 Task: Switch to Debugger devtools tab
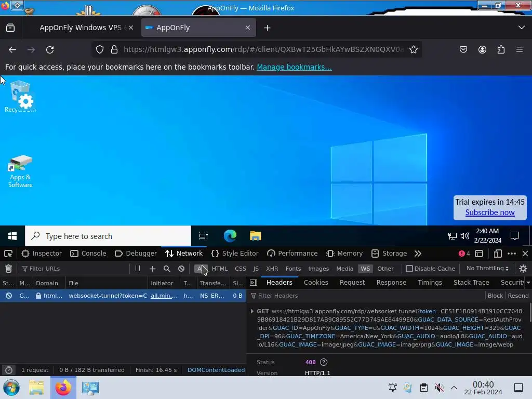click(136, 254)
